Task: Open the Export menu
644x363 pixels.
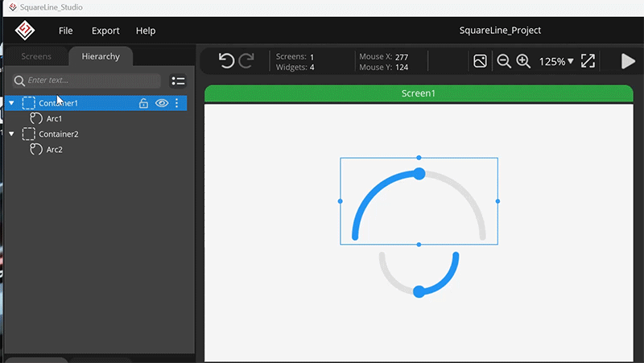Action: click(x=105, y=31)
